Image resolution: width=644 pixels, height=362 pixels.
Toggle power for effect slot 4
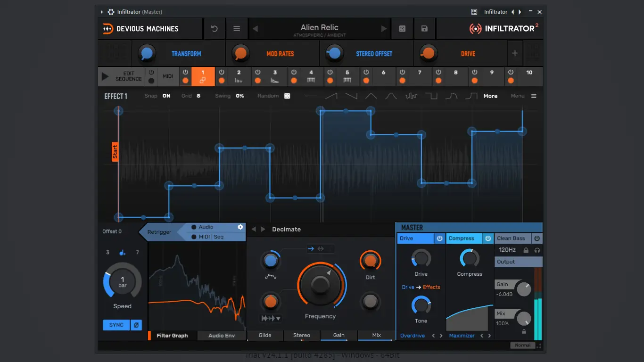click(x=294, y=72)
